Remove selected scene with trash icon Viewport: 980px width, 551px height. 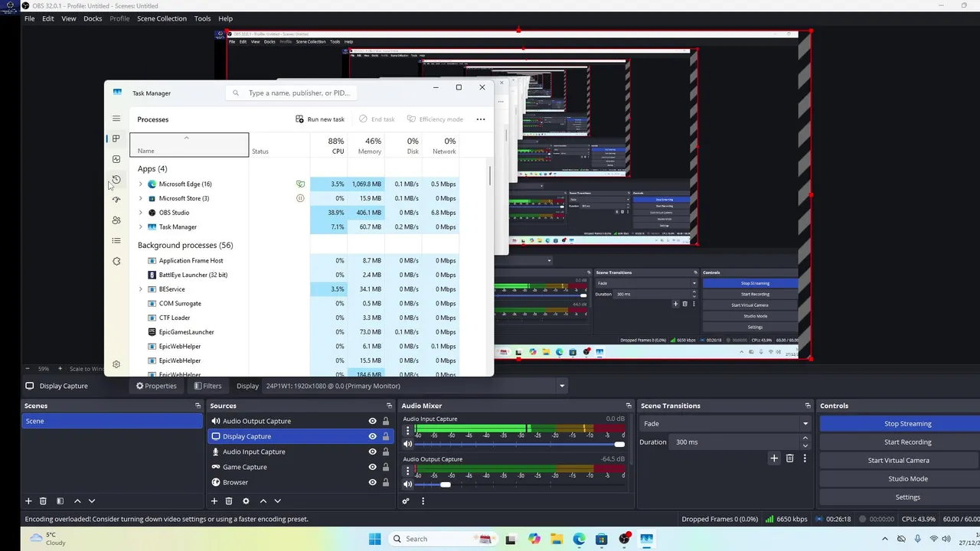coord(43,501)
